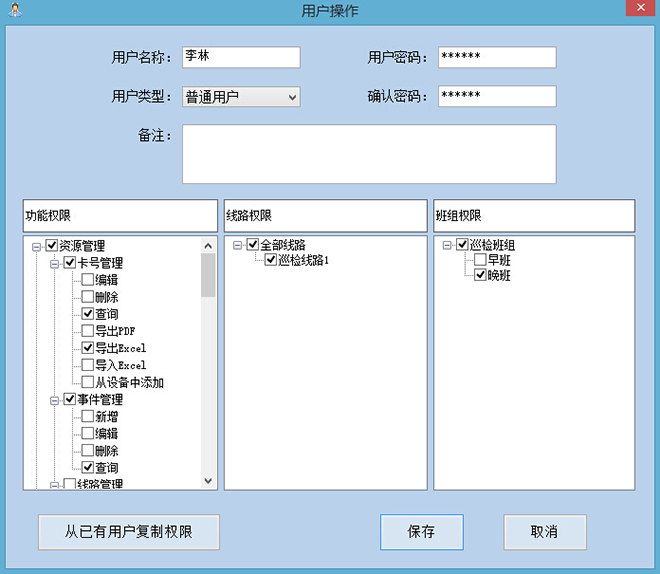660x574 pixels.
Task: Collapse the 全部线路 tree node
Action: [238, 245]
